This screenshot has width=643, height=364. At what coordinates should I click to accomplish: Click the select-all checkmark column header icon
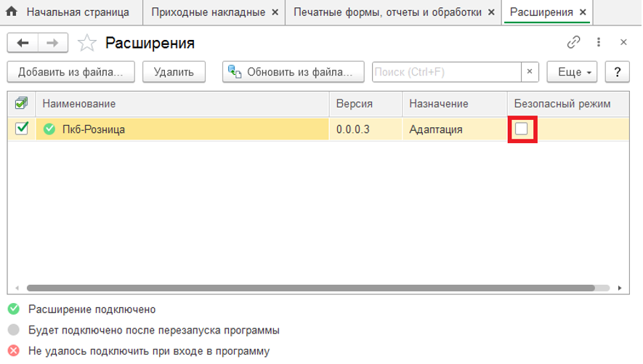pos(21,104)
